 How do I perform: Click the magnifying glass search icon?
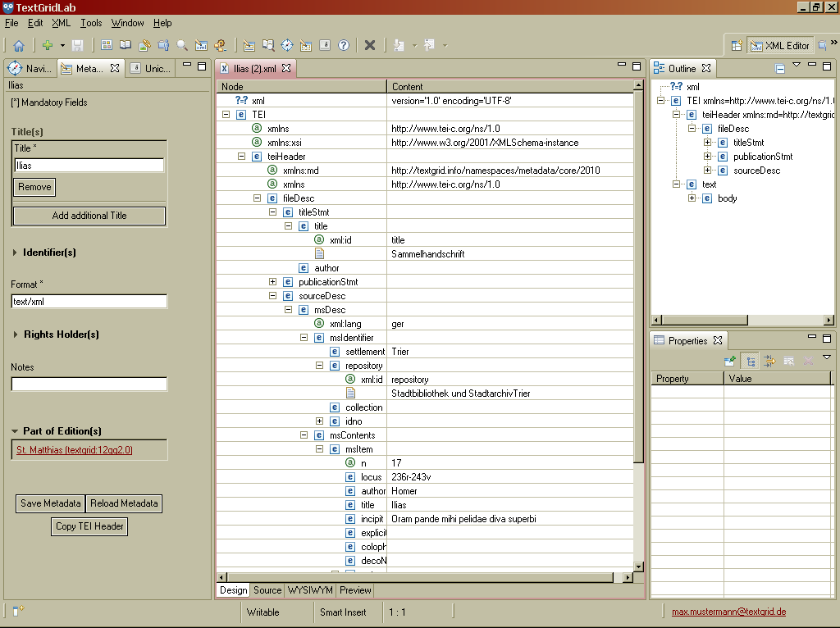(x=182, y=46)
